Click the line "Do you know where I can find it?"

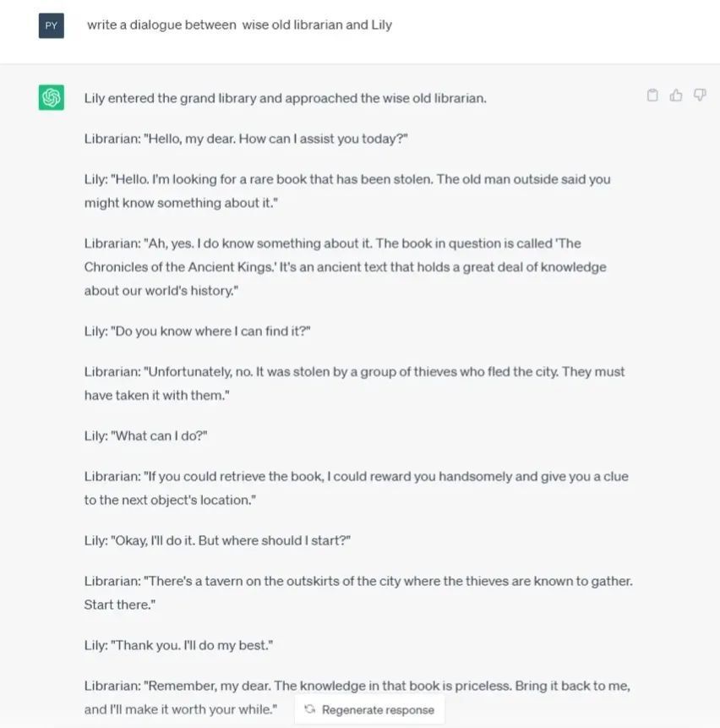coord(197,331)
